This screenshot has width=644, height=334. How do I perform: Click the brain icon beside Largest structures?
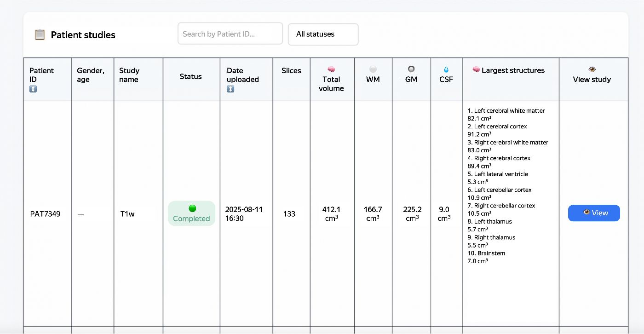coord(476,70)
